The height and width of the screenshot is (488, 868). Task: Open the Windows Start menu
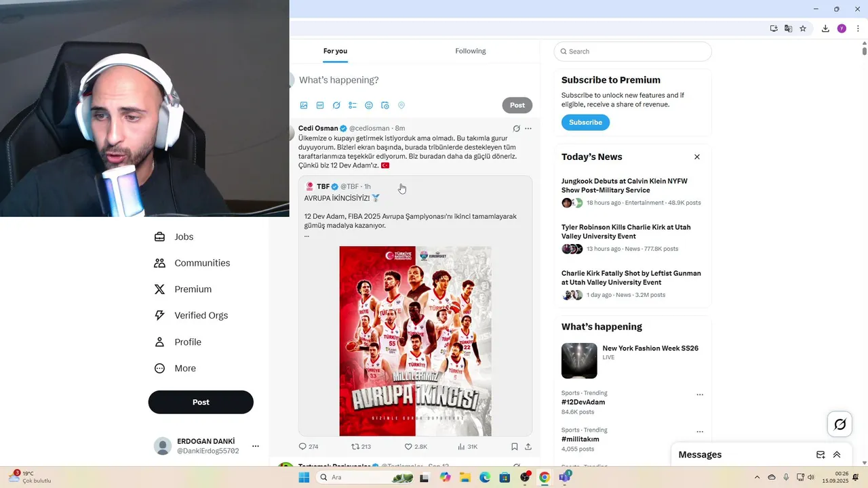coord(304,477)
